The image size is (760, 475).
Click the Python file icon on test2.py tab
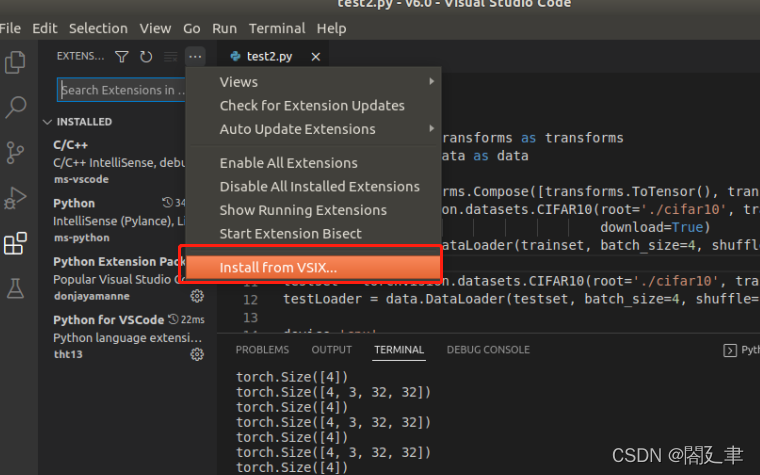click(236, 56)
